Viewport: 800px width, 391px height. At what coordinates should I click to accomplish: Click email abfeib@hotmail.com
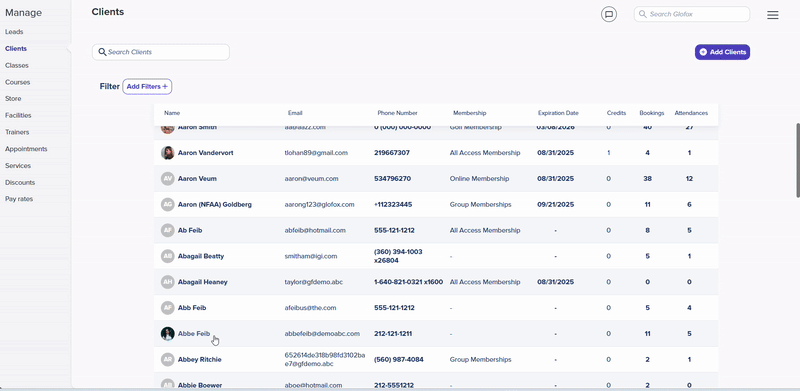coord(315,230)
